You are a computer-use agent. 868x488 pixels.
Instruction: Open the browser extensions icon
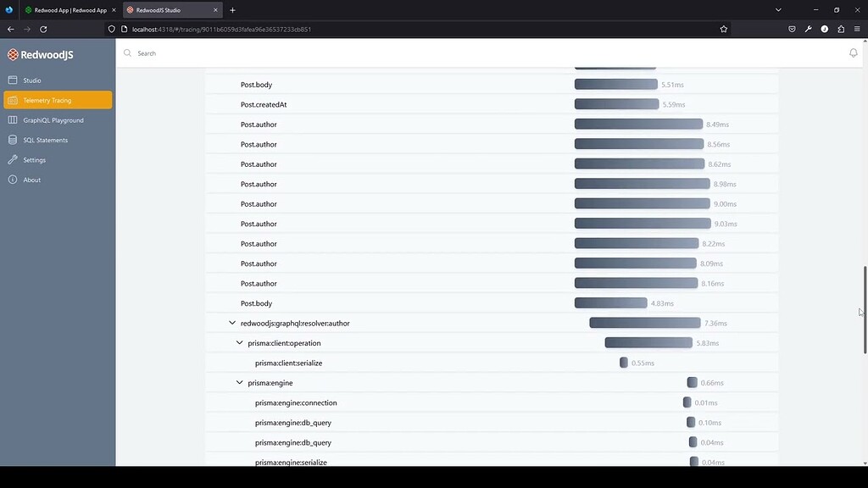click(x=841, y=29)
